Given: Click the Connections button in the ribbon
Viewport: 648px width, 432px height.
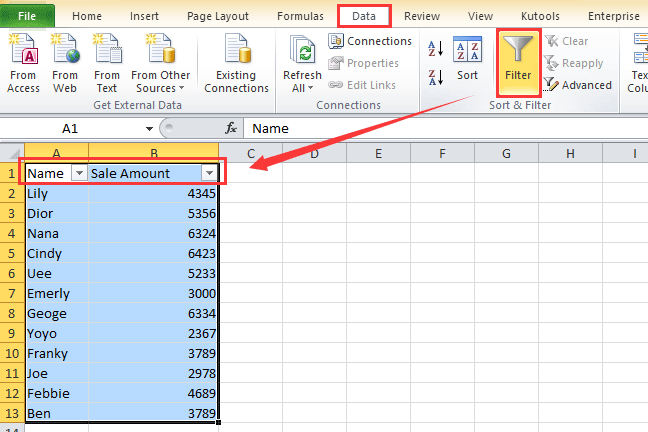Looking at the screenshot, I should [x=370, y=41].
